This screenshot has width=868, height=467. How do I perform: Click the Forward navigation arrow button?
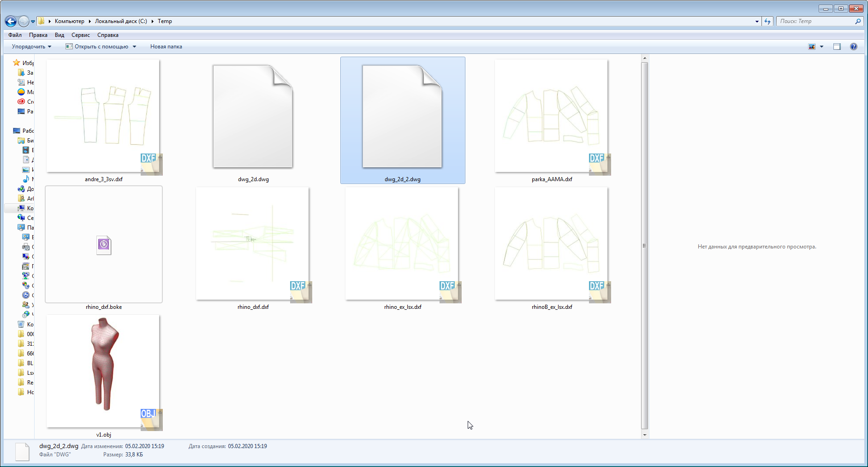pos(24,21)
